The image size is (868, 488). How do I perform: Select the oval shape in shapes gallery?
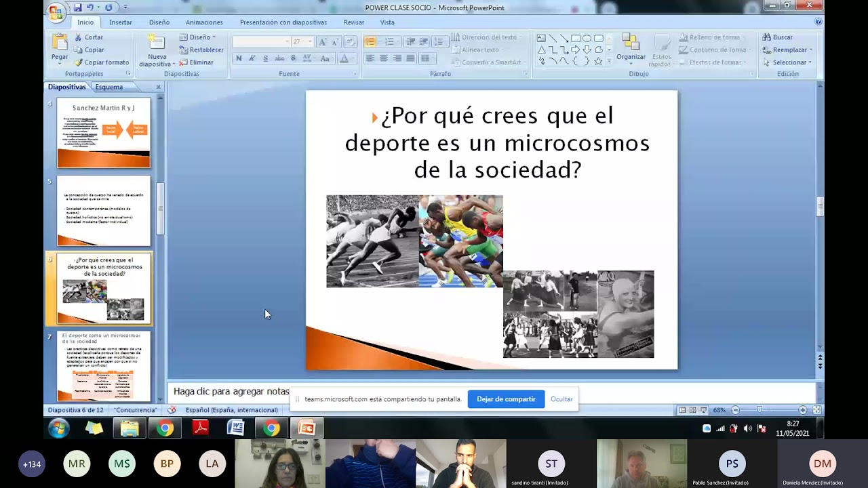[x=587, y=38]
